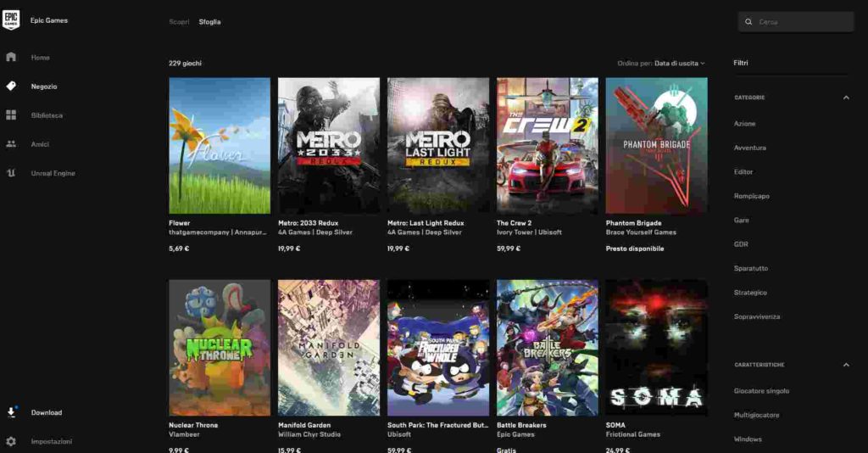Open the Phantom Brigade cover
Viewport: 868px width, 453px height.
coord(657,146)
